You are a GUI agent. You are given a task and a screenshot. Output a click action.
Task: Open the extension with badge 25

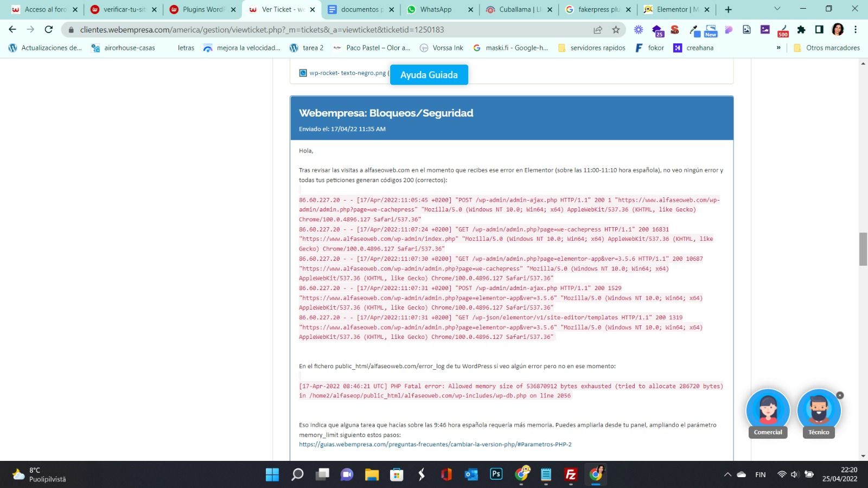click(657, 30)
